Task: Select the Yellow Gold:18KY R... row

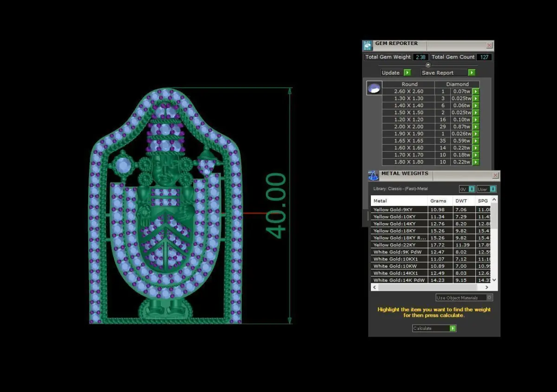Action: (x=431, y=238)
